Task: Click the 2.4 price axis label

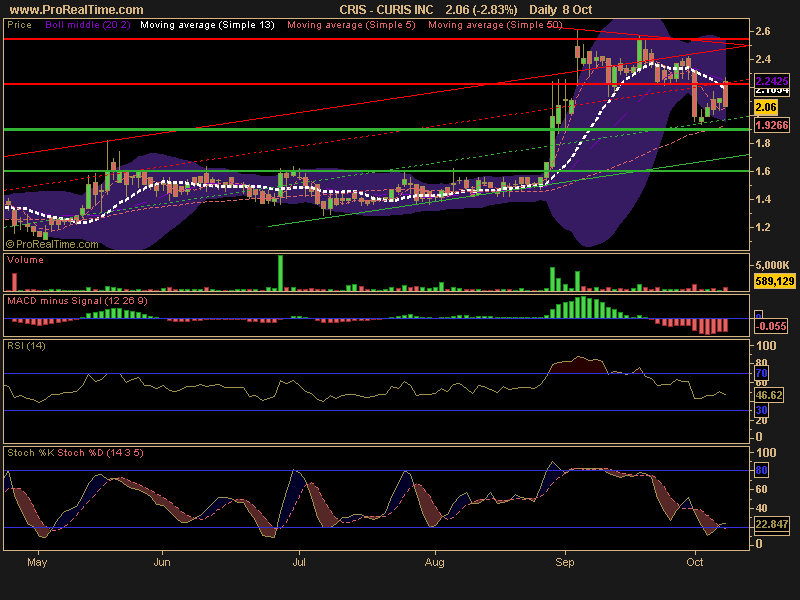Action: pos(763,59)
